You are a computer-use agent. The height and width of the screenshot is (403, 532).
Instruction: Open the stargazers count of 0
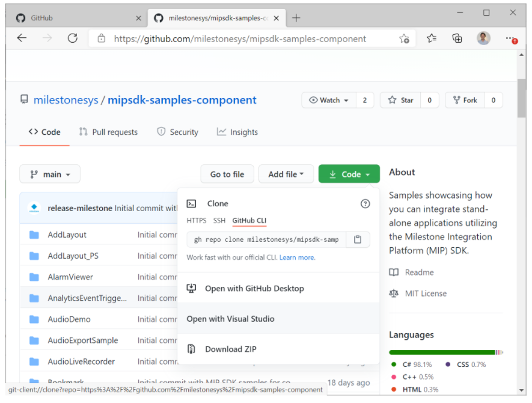(430, 100)
